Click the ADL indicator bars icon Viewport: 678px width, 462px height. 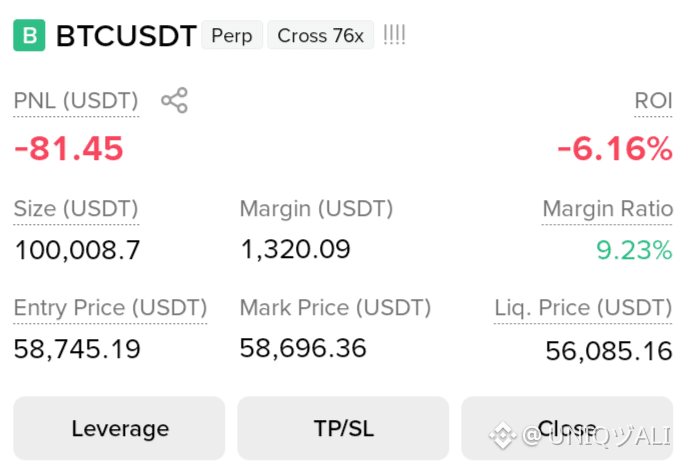[x=394, y=35]
